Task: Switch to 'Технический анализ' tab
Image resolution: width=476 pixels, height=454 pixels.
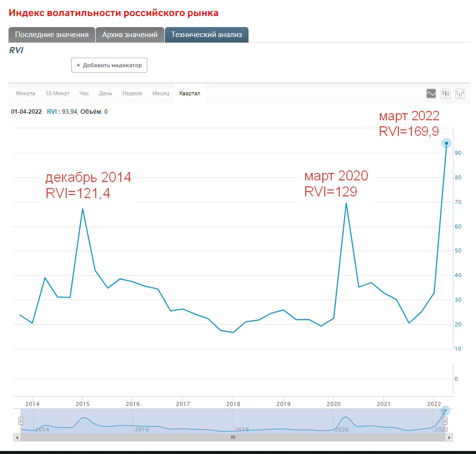Action: 206,35
